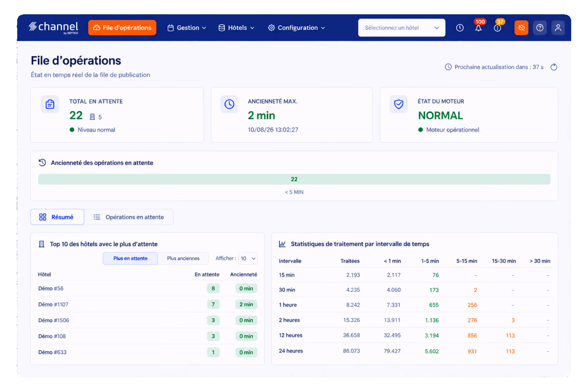This screenshot has width=588, height=392.
Task: Click the building icon beside Top 10 title
Action: pos(42,244)
